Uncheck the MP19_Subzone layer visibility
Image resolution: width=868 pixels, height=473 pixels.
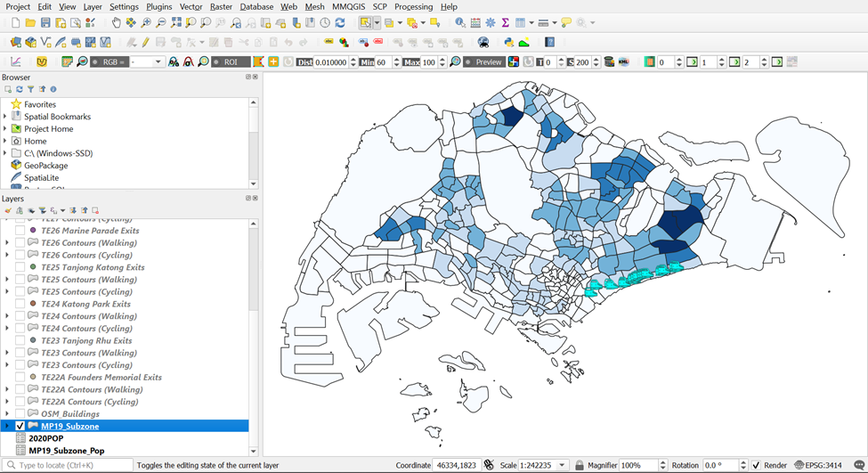[20, 427]
